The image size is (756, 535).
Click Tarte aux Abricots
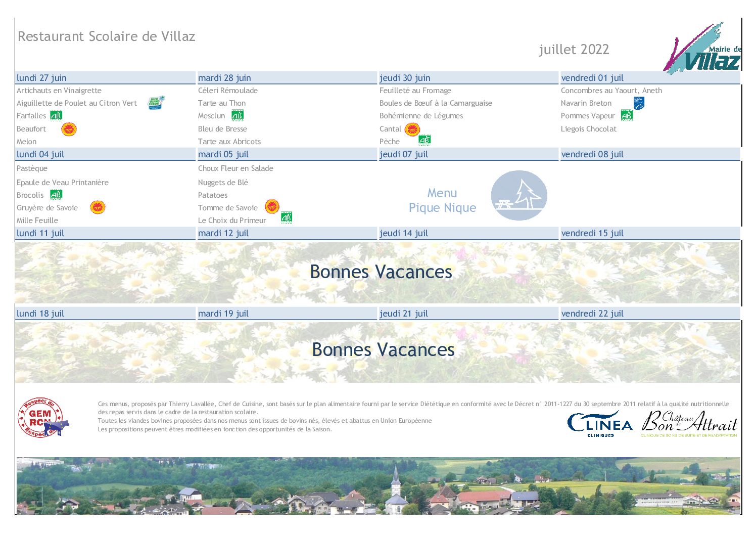(x=229, y=142)
